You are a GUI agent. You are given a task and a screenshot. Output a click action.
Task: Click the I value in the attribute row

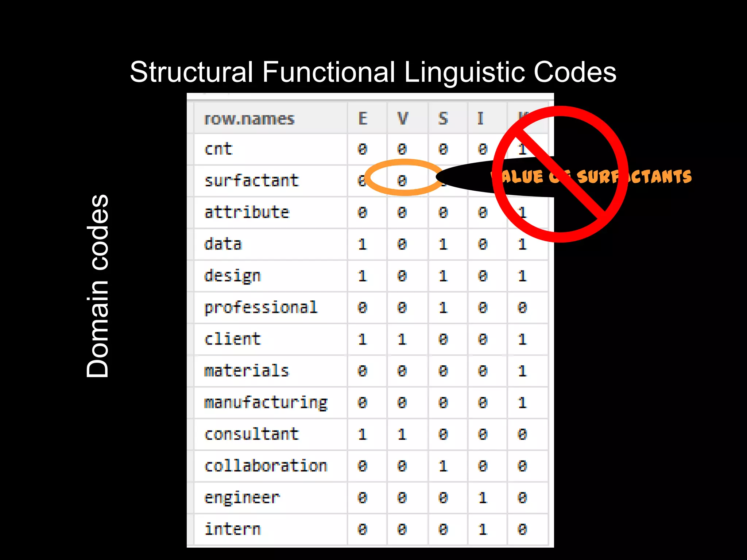point(483,213)
